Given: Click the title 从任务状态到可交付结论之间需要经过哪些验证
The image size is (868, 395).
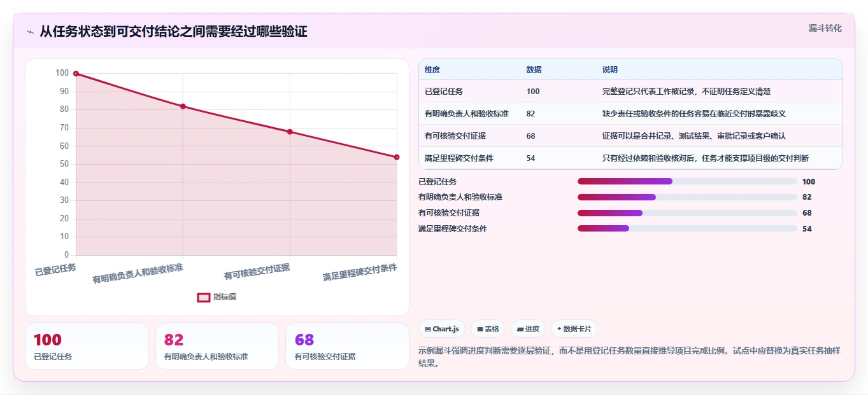Looking at the screenshot, I should pyautogui.click(x=173, y=32).
